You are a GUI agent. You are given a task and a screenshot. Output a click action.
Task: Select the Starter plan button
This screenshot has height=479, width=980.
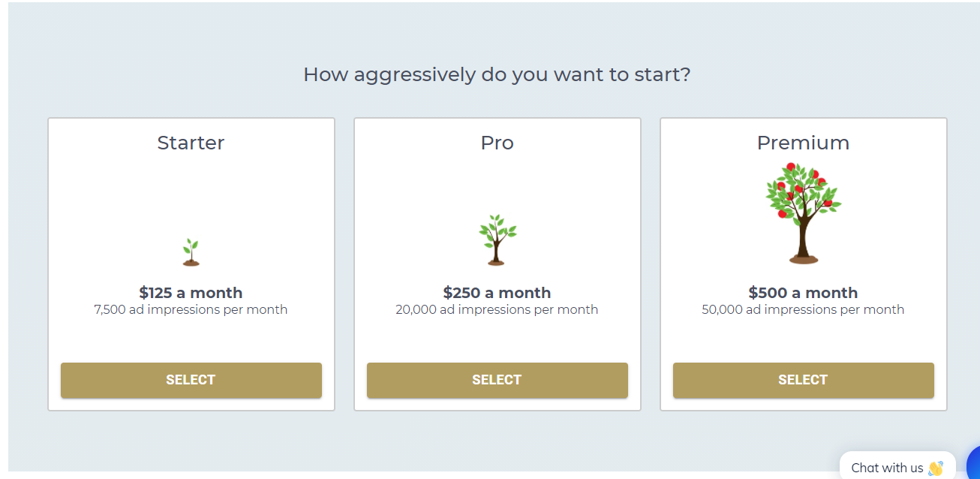pos(191,380)
